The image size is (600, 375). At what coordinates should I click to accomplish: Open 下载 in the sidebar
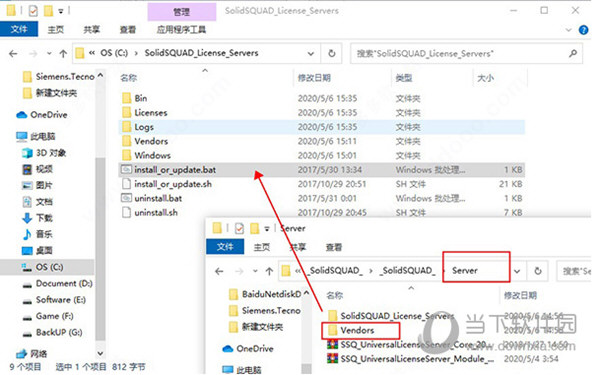(38, 218)
